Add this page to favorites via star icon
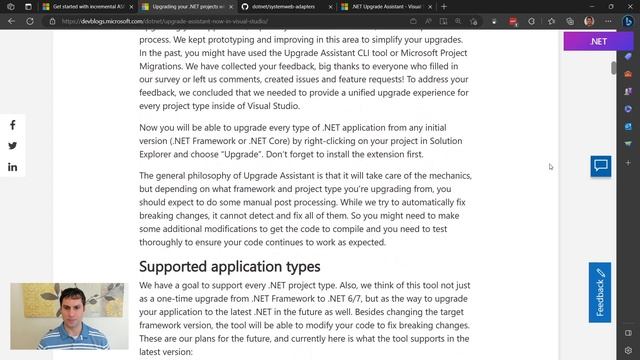Screen dimensions: 640x360 point(473,21)
